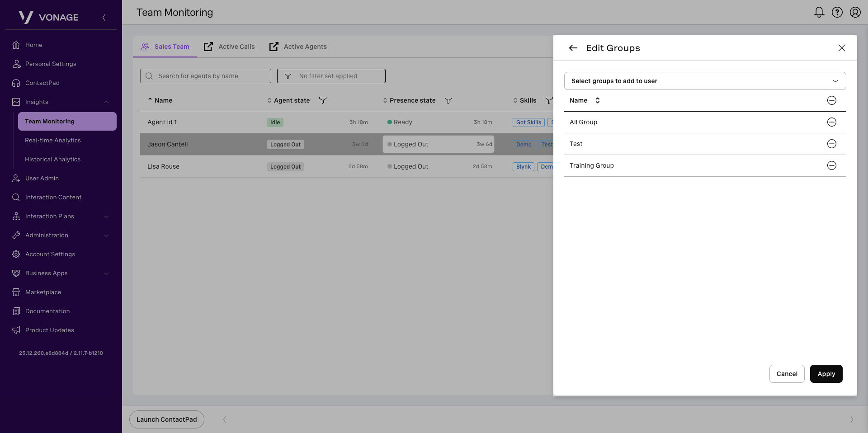The height and width of the screenshot is (433, 868).
Task: Remove the All Group entry
Action: 831,122
